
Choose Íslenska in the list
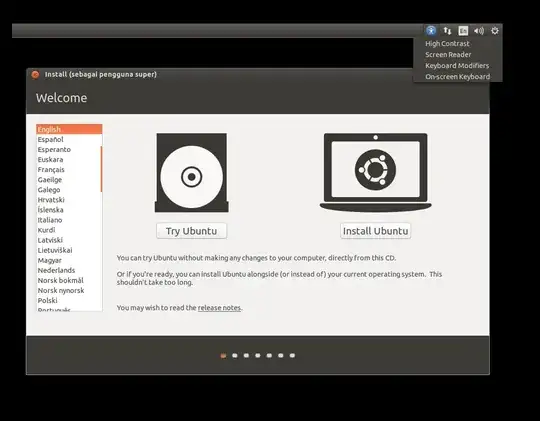pos(69,209)
